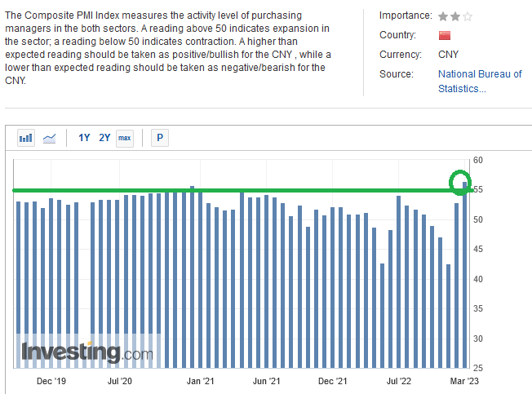532x394 pixels.
Task: Click the first importance star
Action: pyautogui.click(x=443, y=16)
